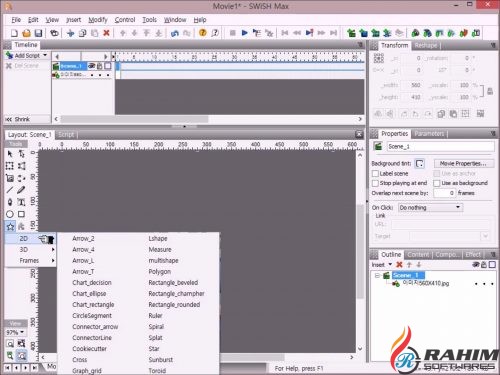Open the File menu
Image resolution: width=500 pixels, height=375 pixels.
16,20
